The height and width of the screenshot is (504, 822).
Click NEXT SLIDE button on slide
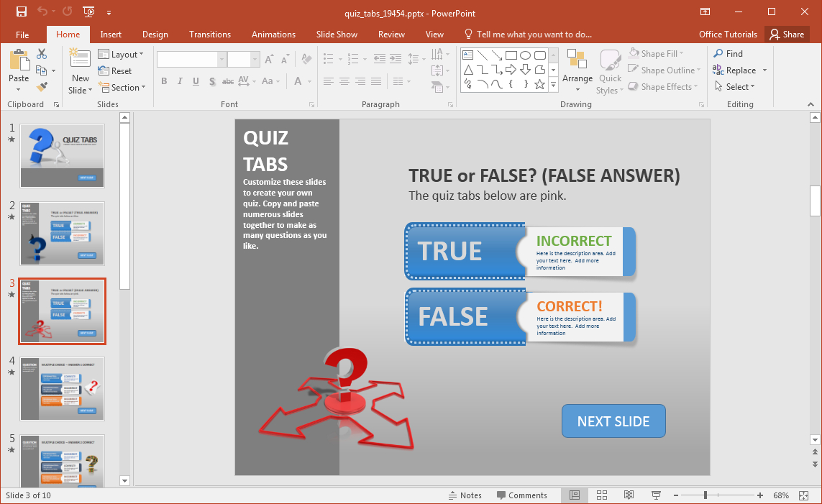pyautogui.click(x=613, y=421)
